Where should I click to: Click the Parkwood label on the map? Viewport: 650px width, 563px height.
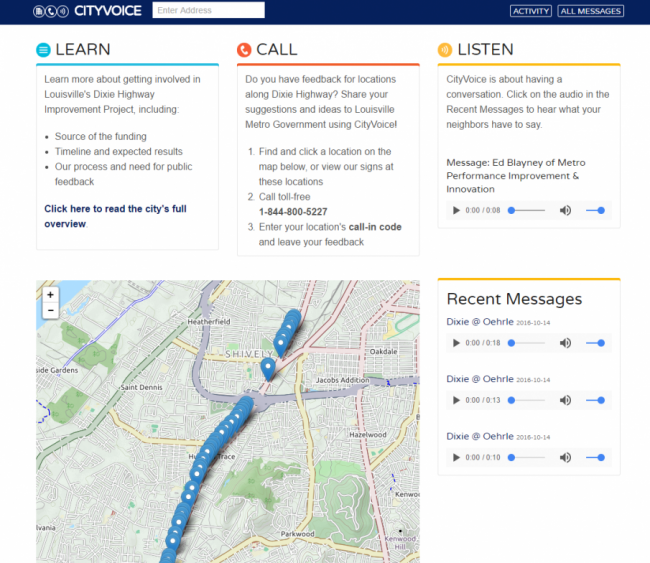(297, 534)
